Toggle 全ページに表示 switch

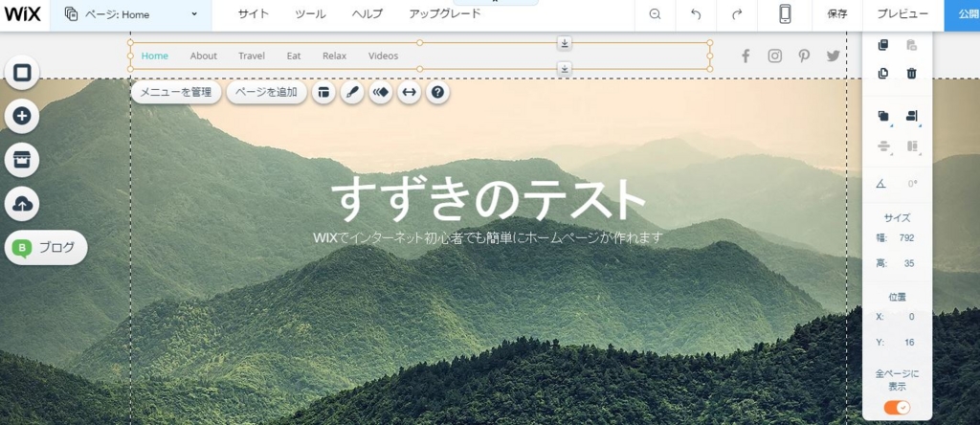point(897,408)
